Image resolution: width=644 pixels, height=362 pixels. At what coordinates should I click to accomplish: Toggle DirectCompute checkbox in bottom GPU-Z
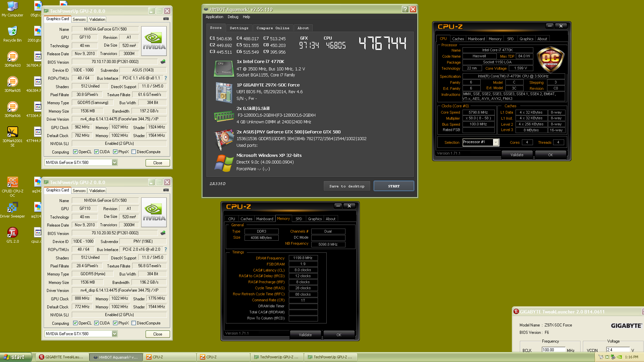coord(133,323)
